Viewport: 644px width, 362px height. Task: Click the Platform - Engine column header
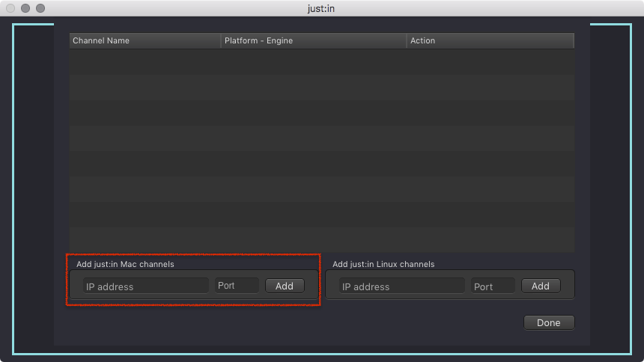(314, 40)
